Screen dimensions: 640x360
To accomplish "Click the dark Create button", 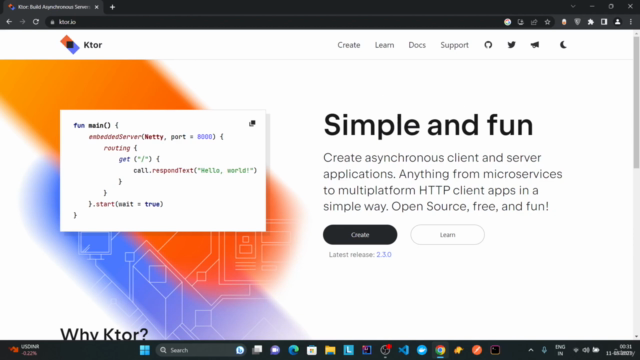I will [360, 235].
